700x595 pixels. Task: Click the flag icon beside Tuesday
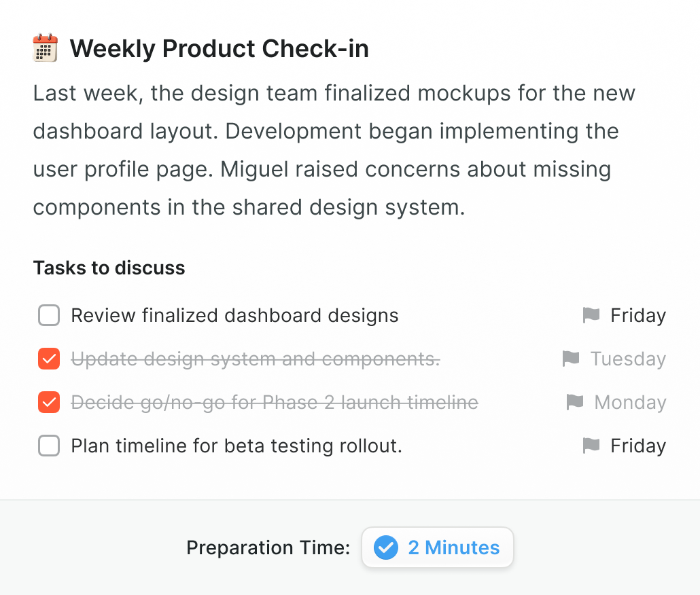pyautogui.click(x=571, y=359)
